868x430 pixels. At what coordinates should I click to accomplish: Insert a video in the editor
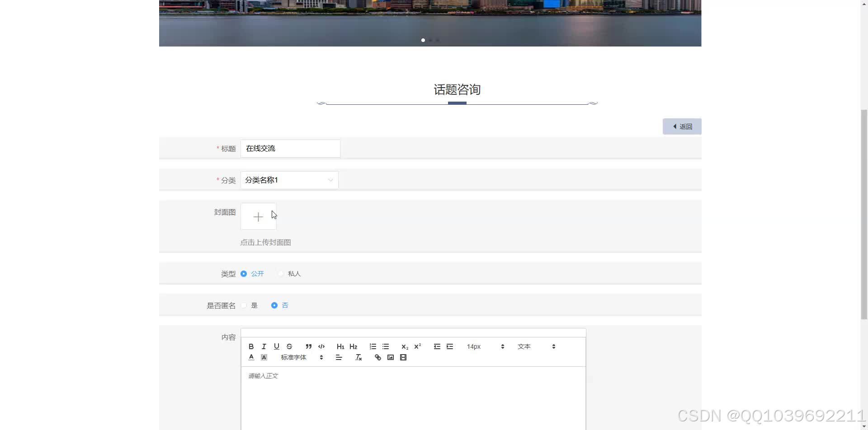click(x=403, y=357)
